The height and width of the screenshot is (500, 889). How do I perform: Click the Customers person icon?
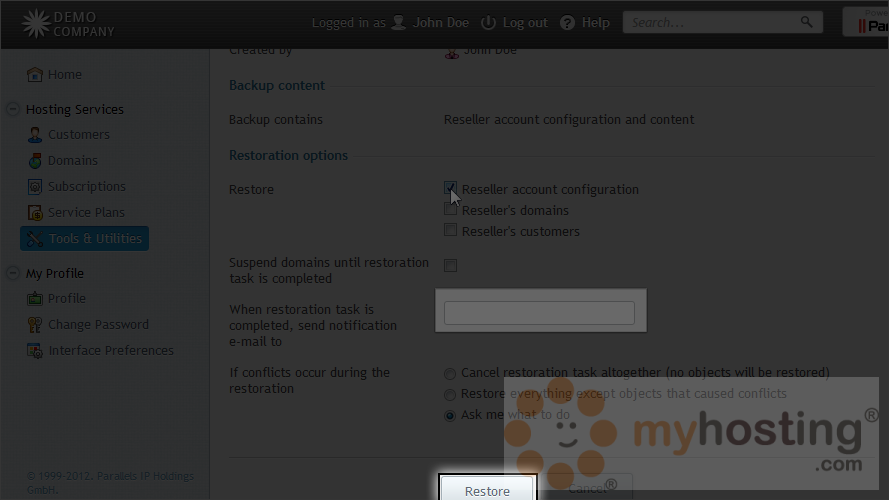point(35,134)
